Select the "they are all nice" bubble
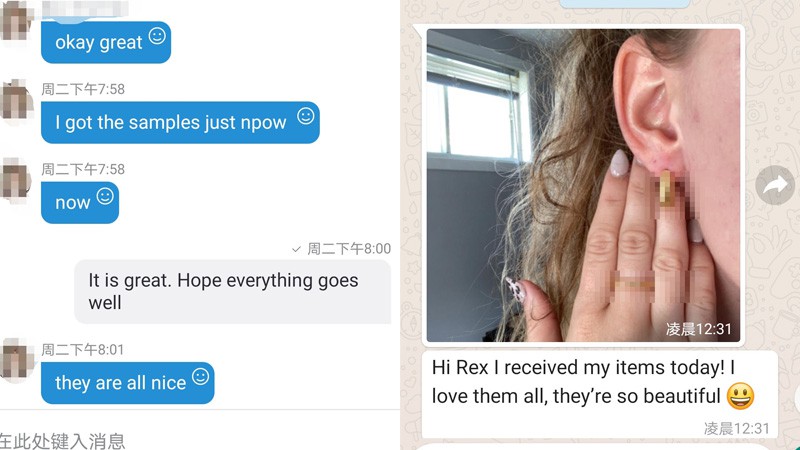Viewport: 800px width, 450px height. coord(128,383)
